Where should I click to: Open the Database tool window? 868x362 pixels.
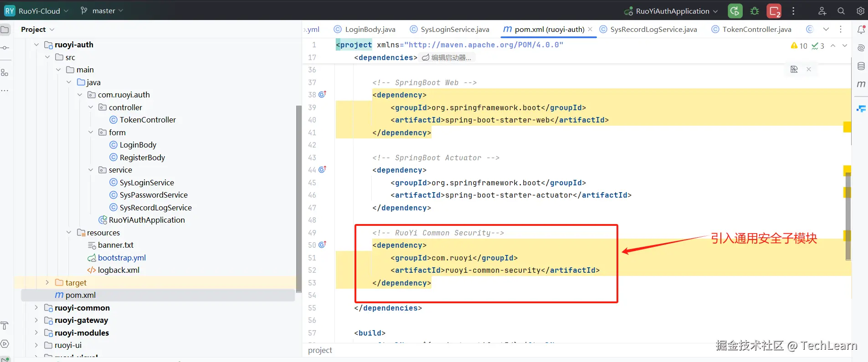[x=861, y=66]
